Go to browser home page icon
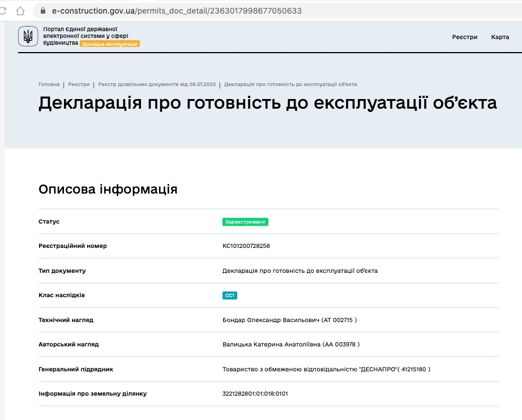Screen dimensions: 522x420 20,11
